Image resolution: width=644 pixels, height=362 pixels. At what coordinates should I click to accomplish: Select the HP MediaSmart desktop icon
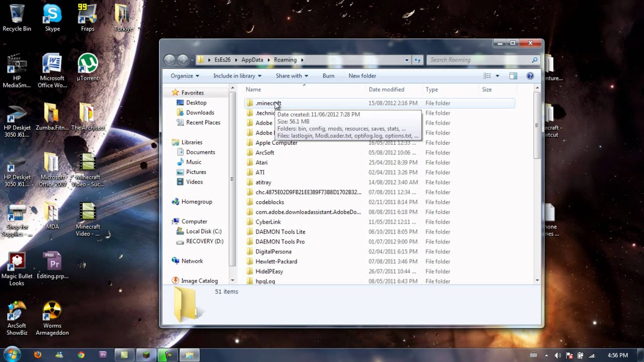pos(17,70)
